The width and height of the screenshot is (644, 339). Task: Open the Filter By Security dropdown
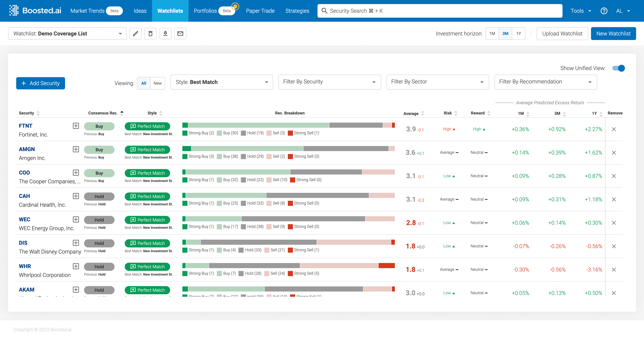[x=329, y=82]
